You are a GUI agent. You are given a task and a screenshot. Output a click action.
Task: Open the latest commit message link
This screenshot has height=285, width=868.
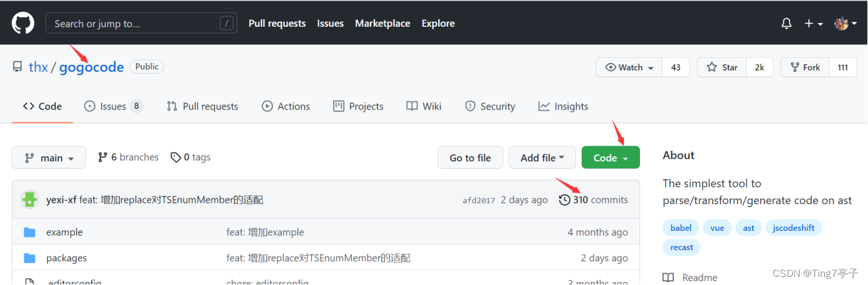pos(171,200)
